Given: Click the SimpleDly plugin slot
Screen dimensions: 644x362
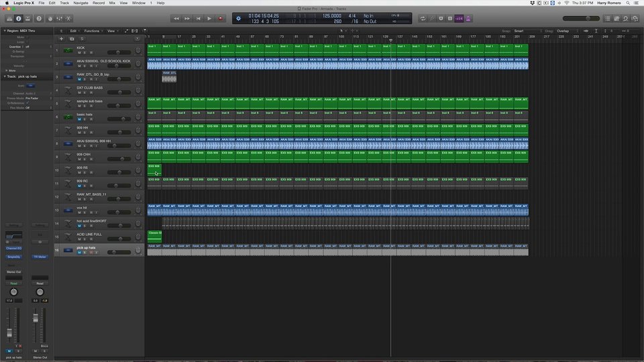Looking at the screenshot, I should point(13,257).
